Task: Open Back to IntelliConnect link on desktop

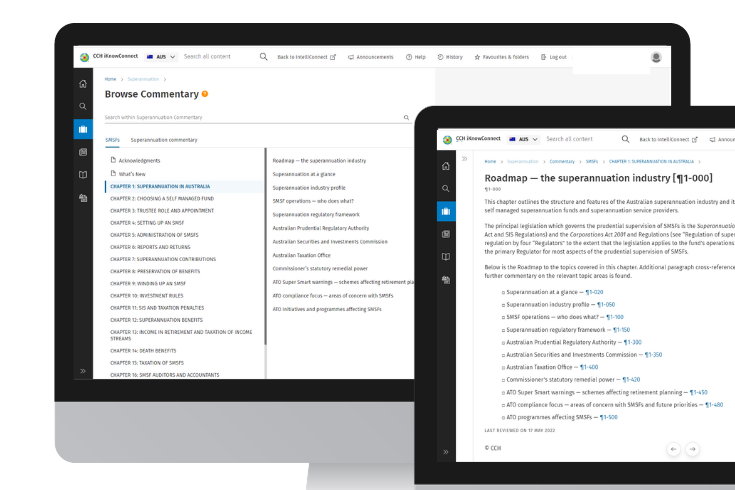Action: (306, 57)
